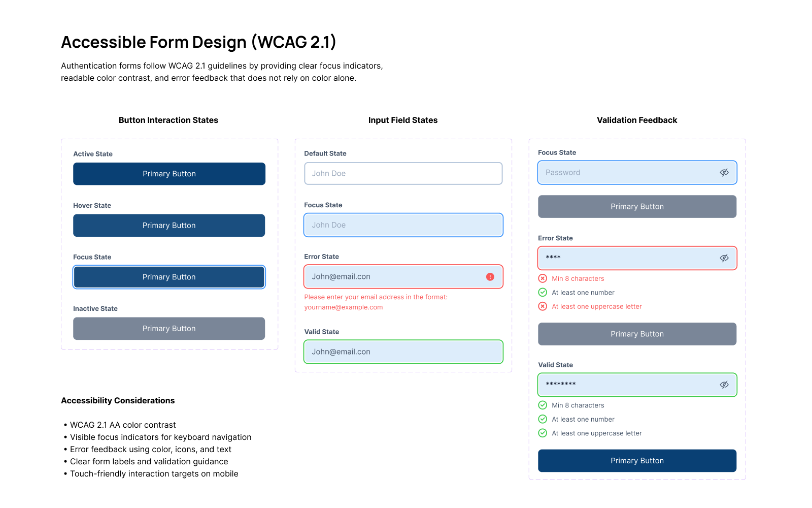
Task: Click the red error alert icon in email field
Action: pos(490,277)
